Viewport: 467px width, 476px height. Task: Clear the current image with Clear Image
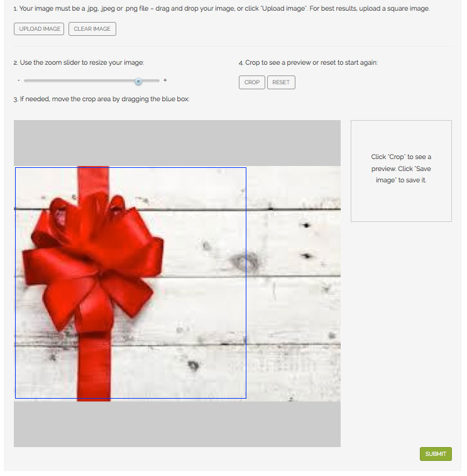[92, 29]
